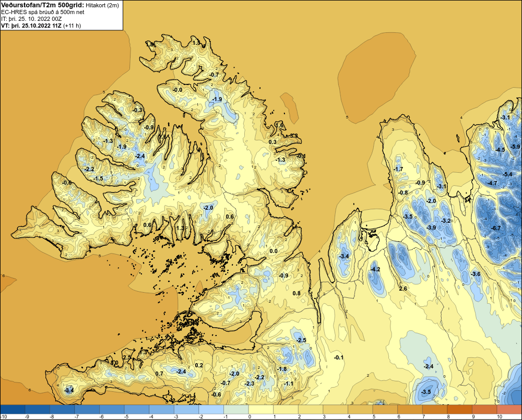The width and height of the screenshot is (522, 420).
Task: Click the '0.3' temperature value on the map
Action: [272, 142]
